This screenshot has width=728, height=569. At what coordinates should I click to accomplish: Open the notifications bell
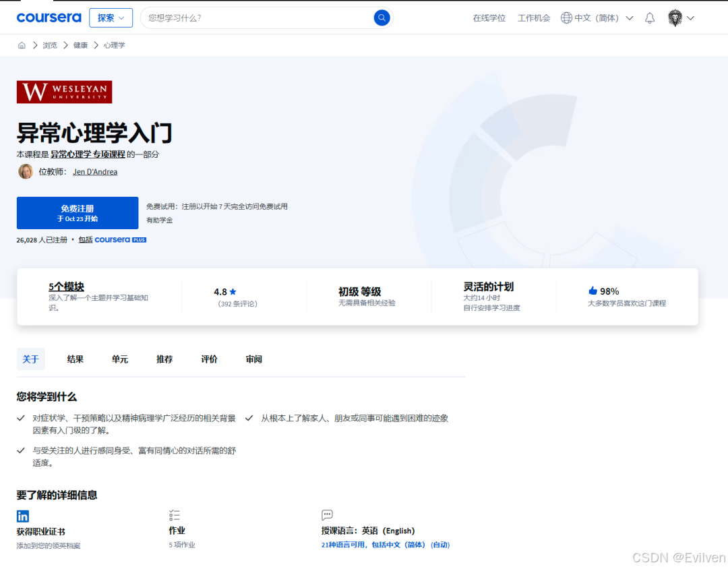tap(650, 18)
